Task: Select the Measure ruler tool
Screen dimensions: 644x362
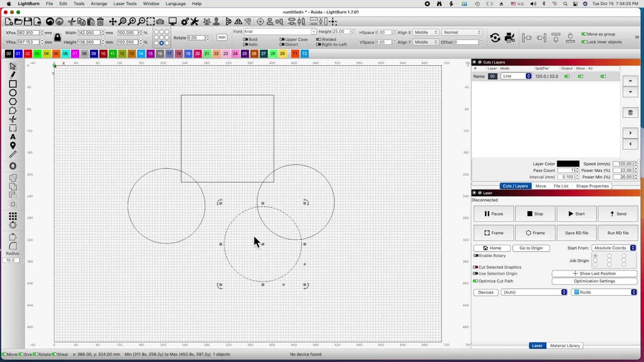Action: (x=13, y=155)
